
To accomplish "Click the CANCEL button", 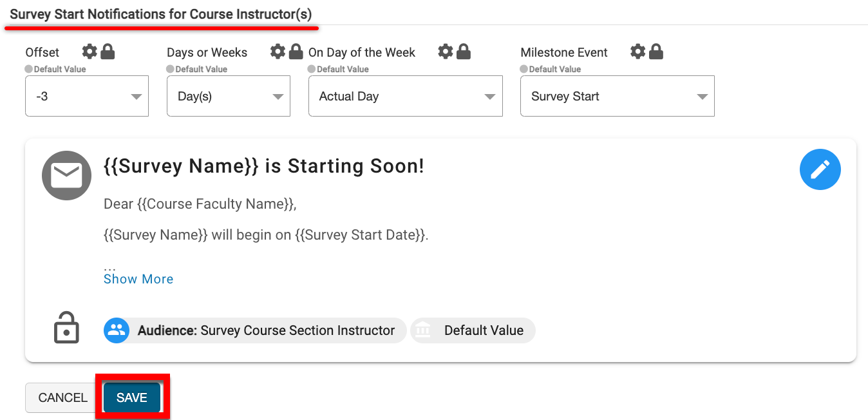I will (62, 398).
